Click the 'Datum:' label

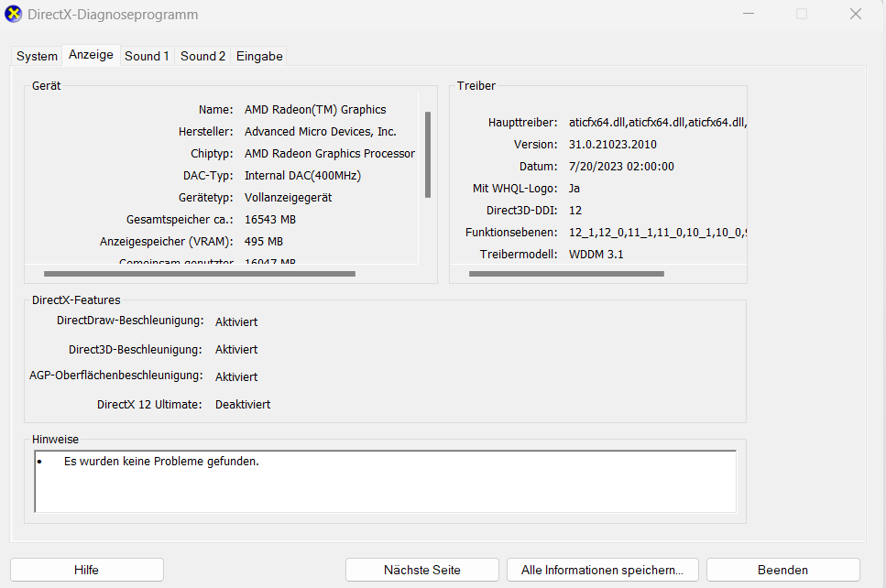coord(539,167)
